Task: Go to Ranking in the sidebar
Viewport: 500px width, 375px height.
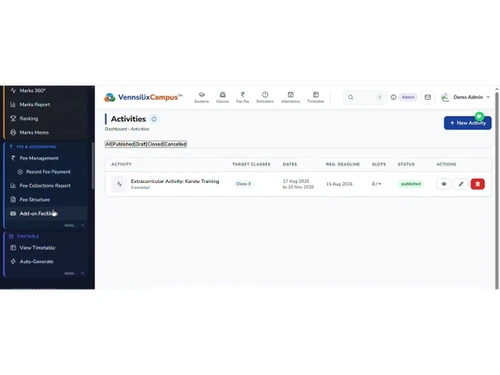Action: (29, 119)
